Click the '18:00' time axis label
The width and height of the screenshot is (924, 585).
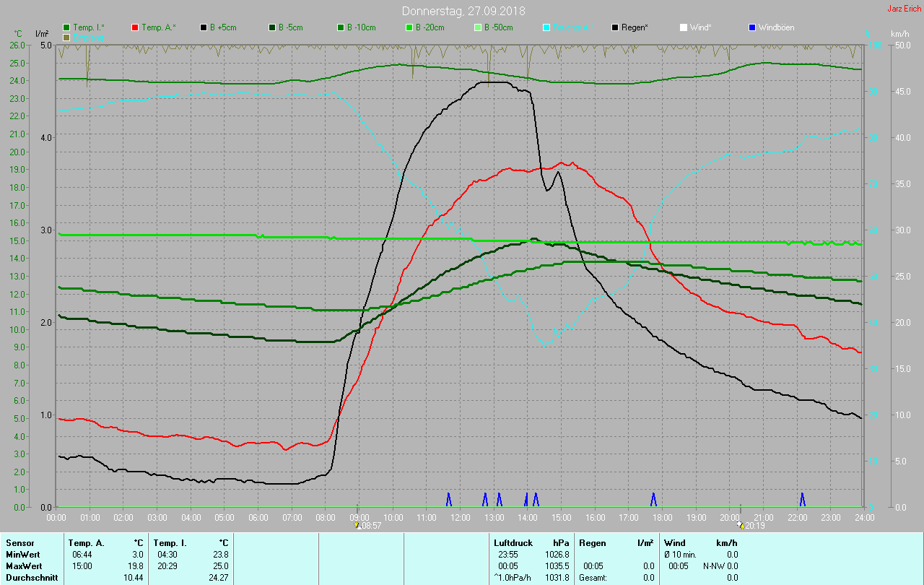[663, 518]
